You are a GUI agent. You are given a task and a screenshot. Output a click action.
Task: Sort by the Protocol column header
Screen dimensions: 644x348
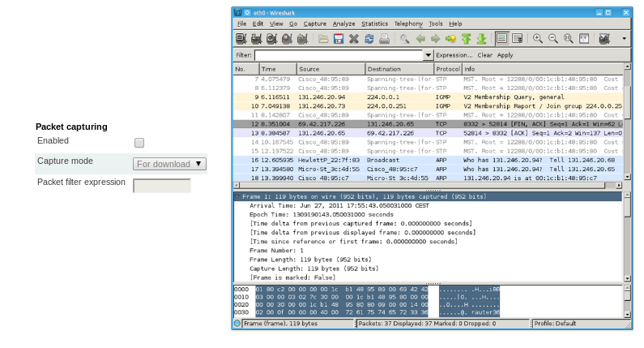click(x=447, y=69)
